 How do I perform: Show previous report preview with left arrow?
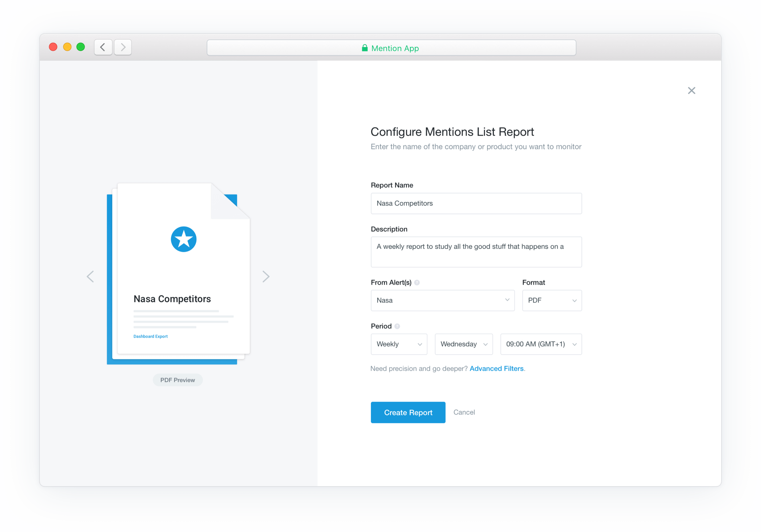[x=90, y=276]
